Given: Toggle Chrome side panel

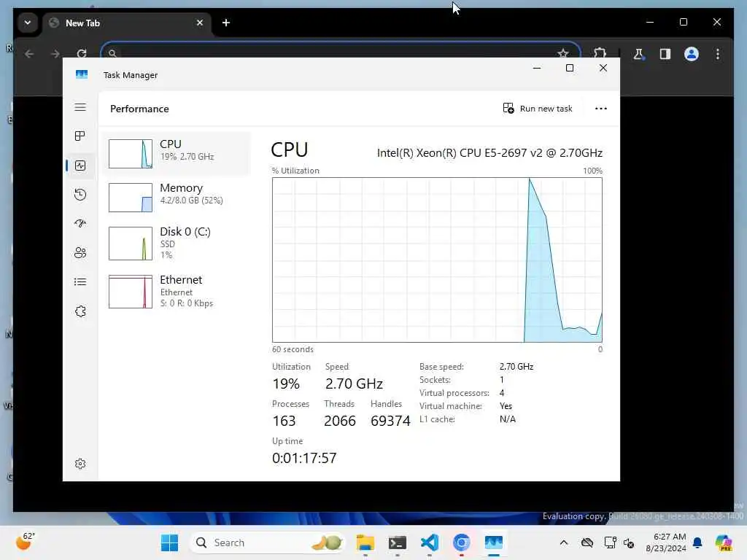Looking at the screenshot, I should 665,54.
